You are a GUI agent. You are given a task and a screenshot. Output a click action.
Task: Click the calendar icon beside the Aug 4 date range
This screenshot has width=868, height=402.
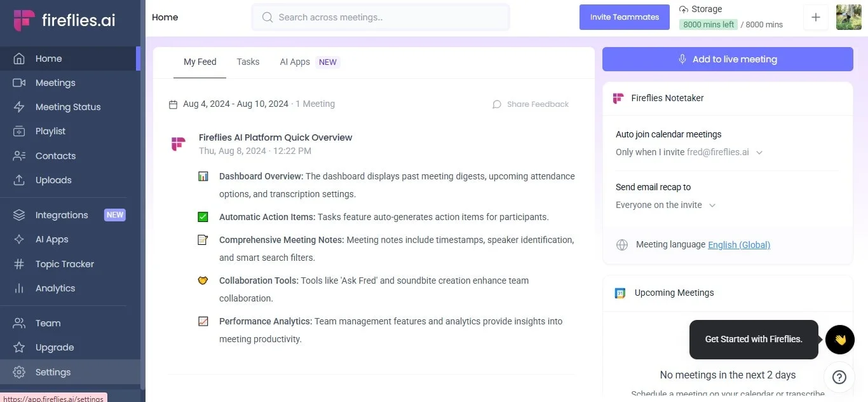point(173,104)
